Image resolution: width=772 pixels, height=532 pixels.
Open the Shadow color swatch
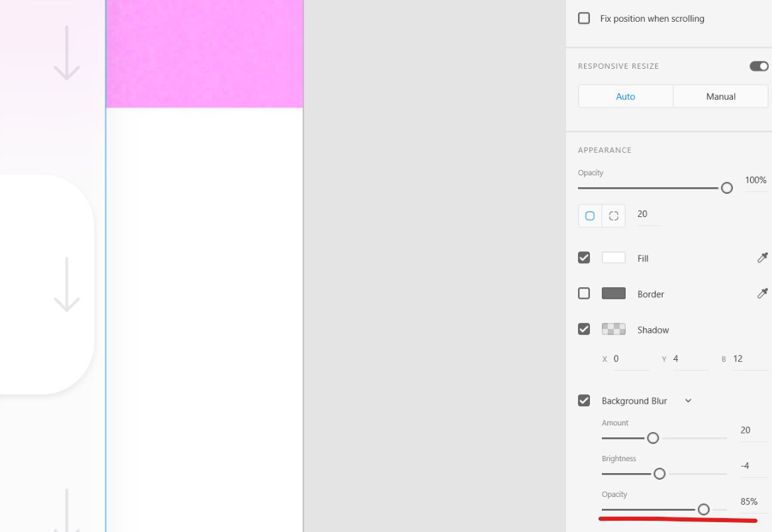pyautogui.click(x=614, y=329)
